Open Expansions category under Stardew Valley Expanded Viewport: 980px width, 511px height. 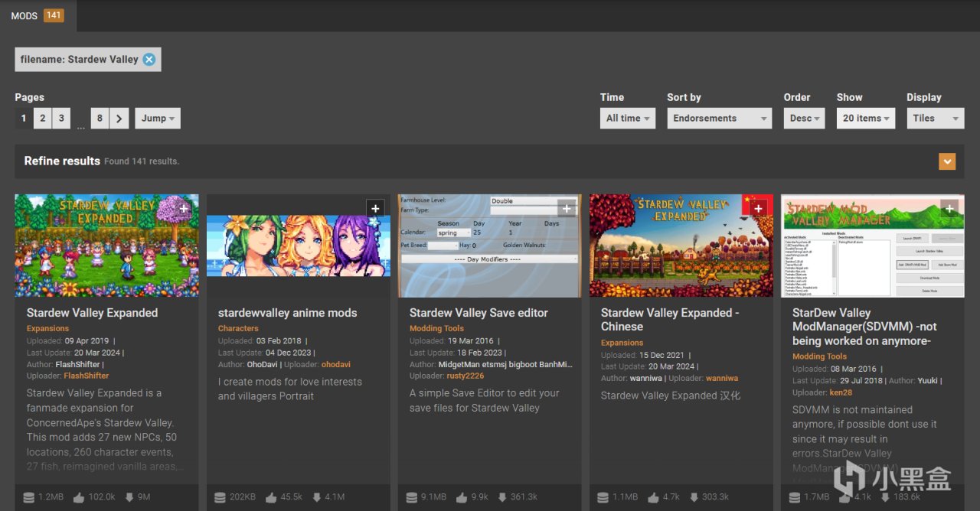tap(47, 328)
